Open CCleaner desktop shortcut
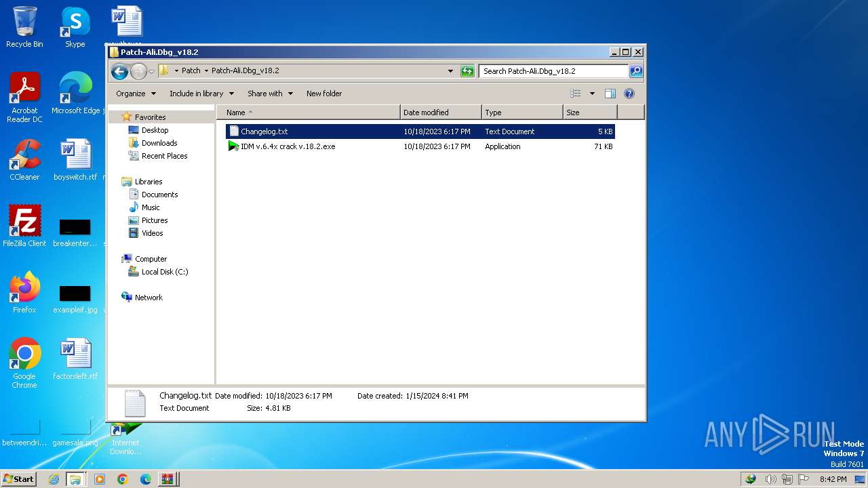Viewport: 868px width, 488px height. click(x=24, y=159)
